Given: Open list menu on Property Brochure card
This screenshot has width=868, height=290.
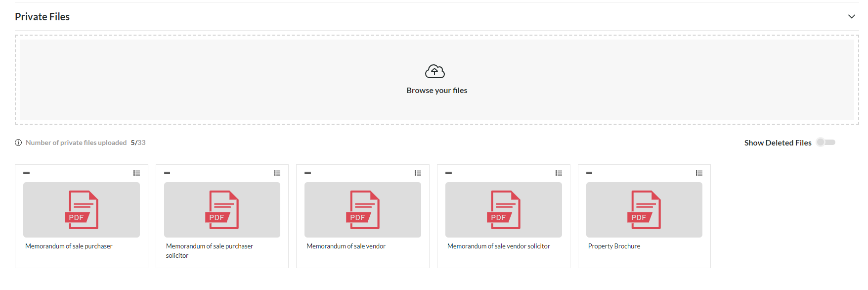Looking at the screenshot, I should [x=699, y=173].
